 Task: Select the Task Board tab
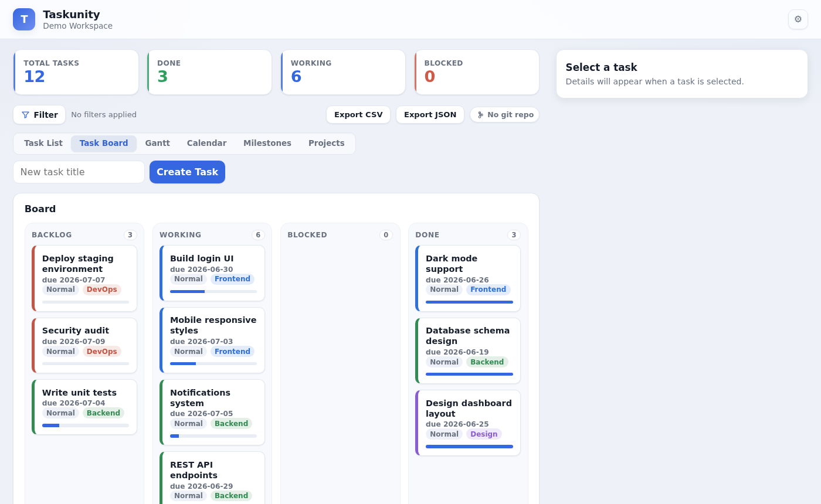104,144
